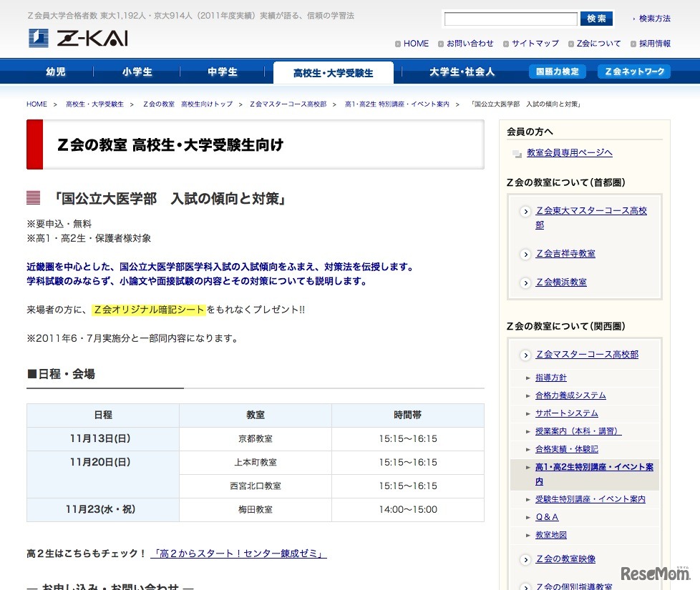Click the arrow icon beside Z会東大マスターコース高校部
700x590 pixels.
coord(525,212)
